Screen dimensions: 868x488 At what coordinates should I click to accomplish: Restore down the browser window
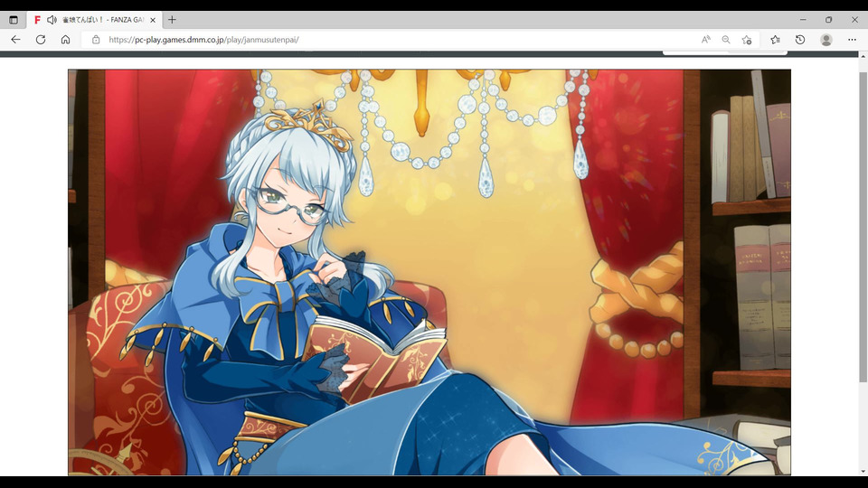[x=829, y=20]
